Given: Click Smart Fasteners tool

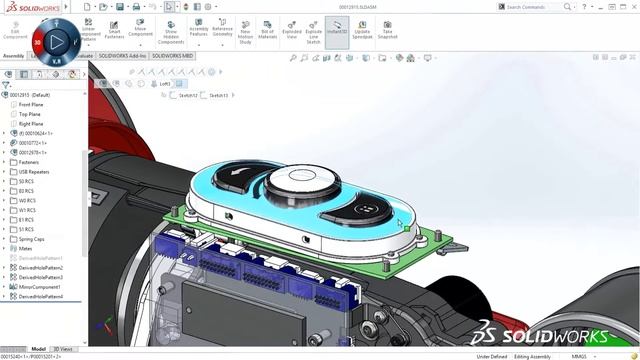Looking at the screenshot, I should point(114,30).
